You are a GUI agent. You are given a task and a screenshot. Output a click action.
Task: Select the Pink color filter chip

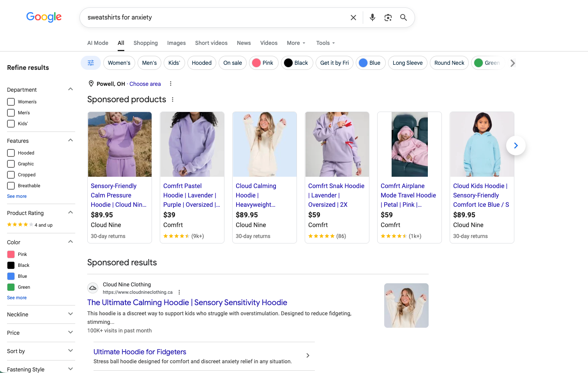point(264,63)
